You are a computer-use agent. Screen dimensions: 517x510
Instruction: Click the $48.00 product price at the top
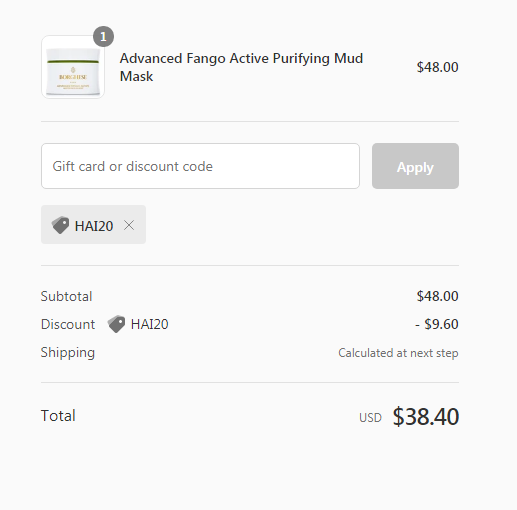point(437,67)
